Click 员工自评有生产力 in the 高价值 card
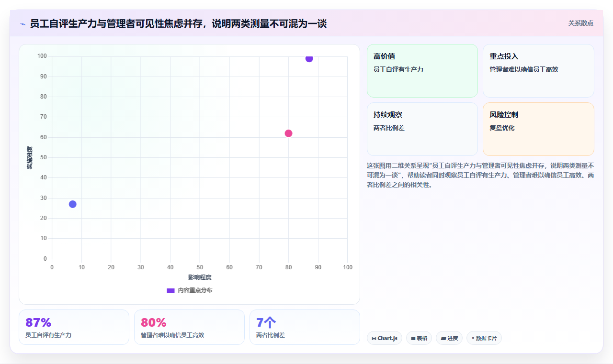 click(x=398, y=70)
